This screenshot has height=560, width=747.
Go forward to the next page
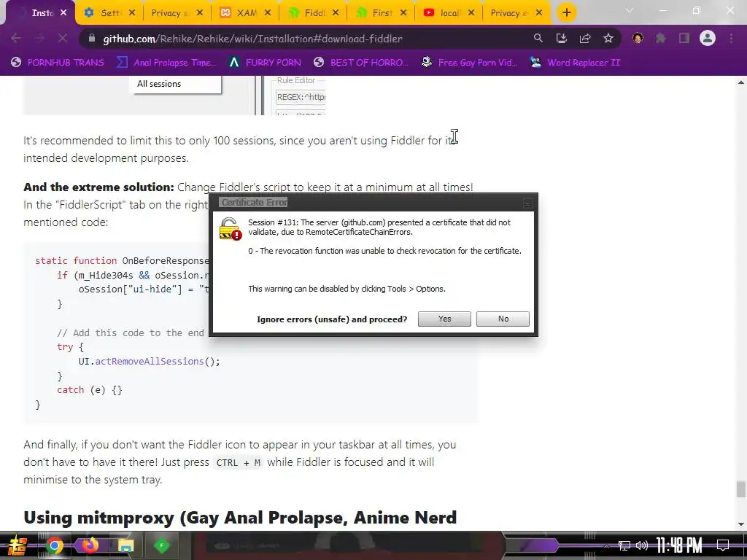[39, 39]
